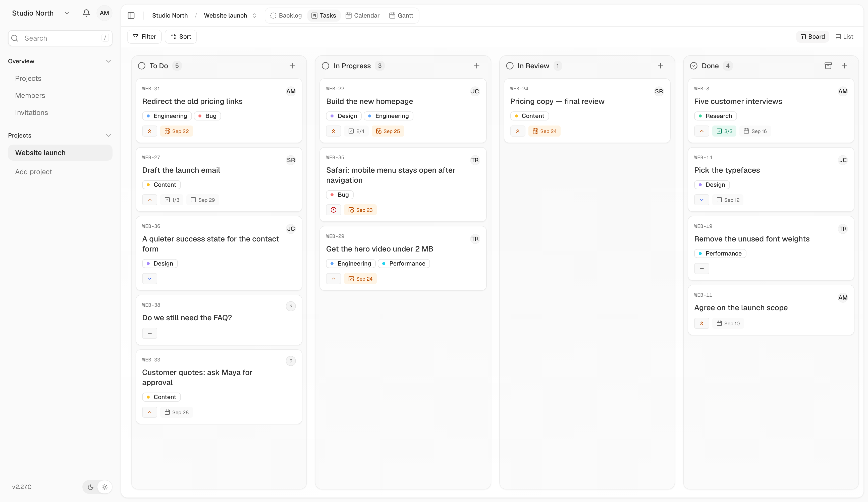Viewport: 868px width, 502px height.
Task: Switch to light mode with sun icon
Action: (x=105, y=487)
